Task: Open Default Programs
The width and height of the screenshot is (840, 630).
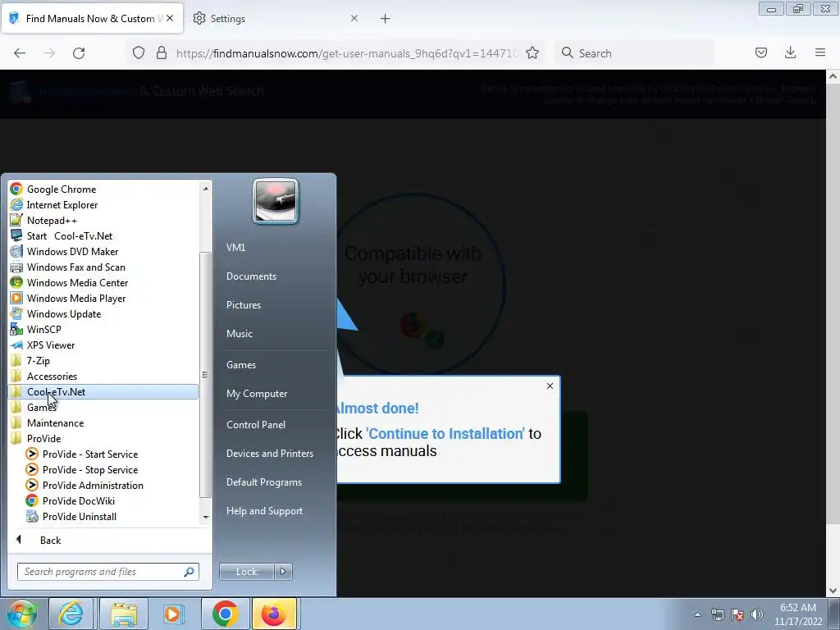Action: click(x=263, y=482)
